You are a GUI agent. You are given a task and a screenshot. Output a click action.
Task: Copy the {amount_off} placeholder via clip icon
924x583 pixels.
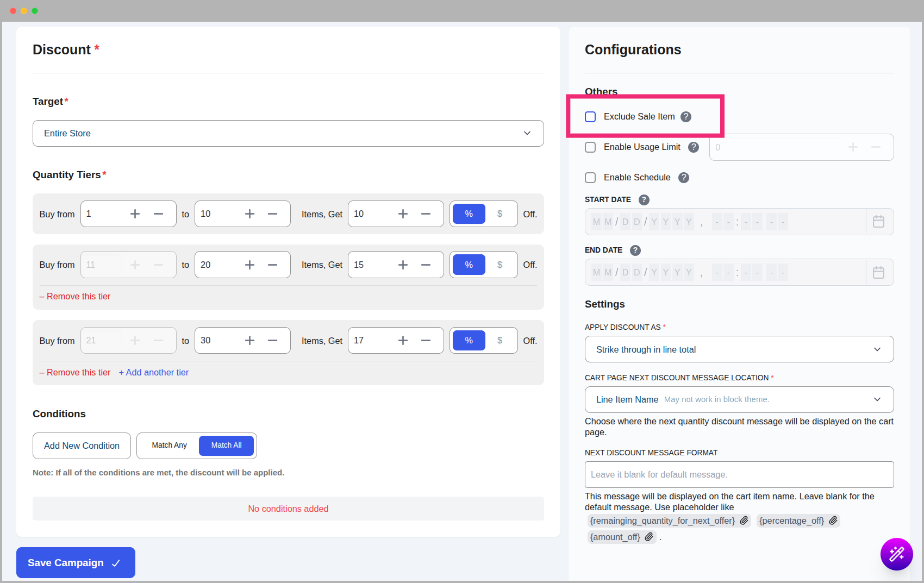point(649,537)
